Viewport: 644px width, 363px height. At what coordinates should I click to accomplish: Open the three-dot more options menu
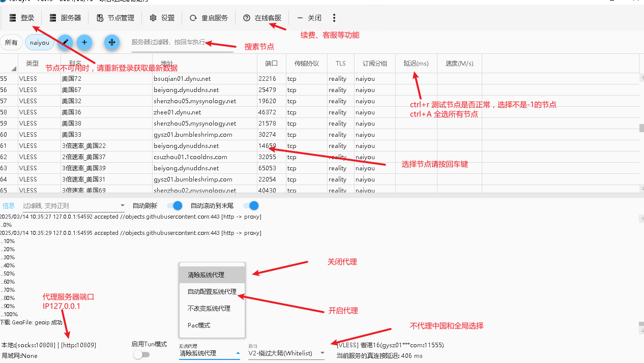click(334, 18)
